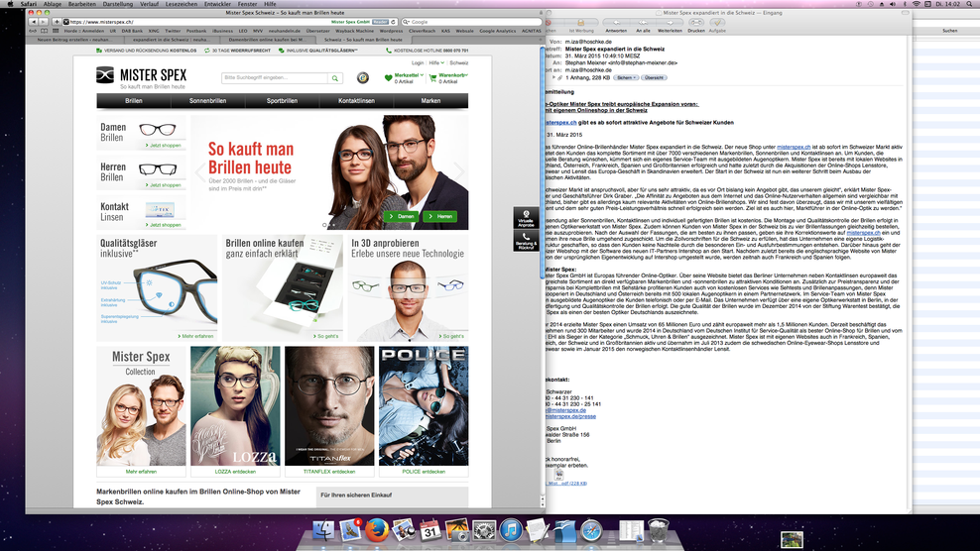This screenshot has height=551, width=980.
Task: Switch to 'Neuen Beitrag erstellen' tab
Action: [74, 40]
